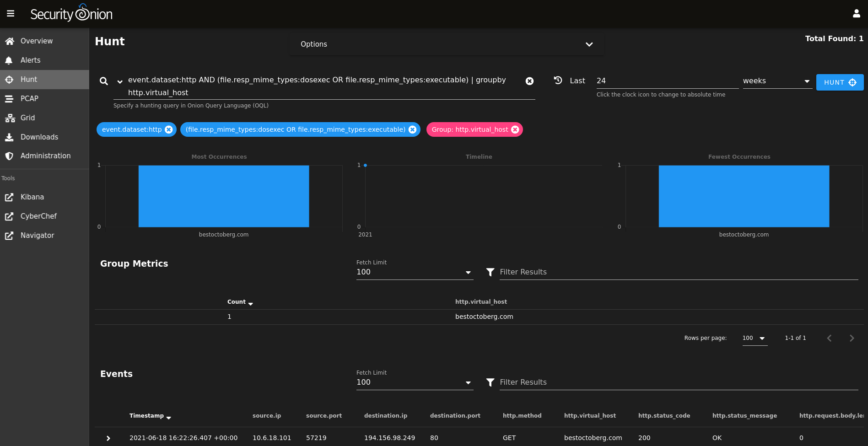Go to previous page of group metrics
This screenshot has width=868, height=446.
[x=829, y=338]
